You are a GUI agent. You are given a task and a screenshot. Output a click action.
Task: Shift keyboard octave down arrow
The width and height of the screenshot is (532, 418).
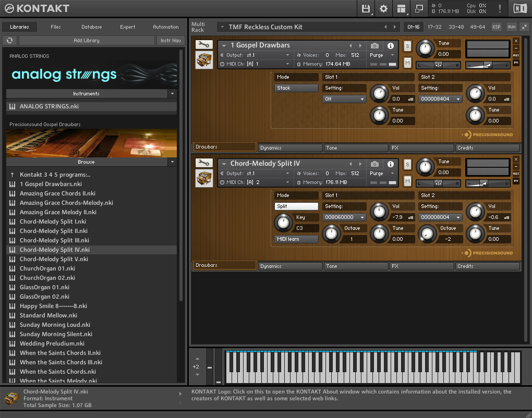pos(197,375)
